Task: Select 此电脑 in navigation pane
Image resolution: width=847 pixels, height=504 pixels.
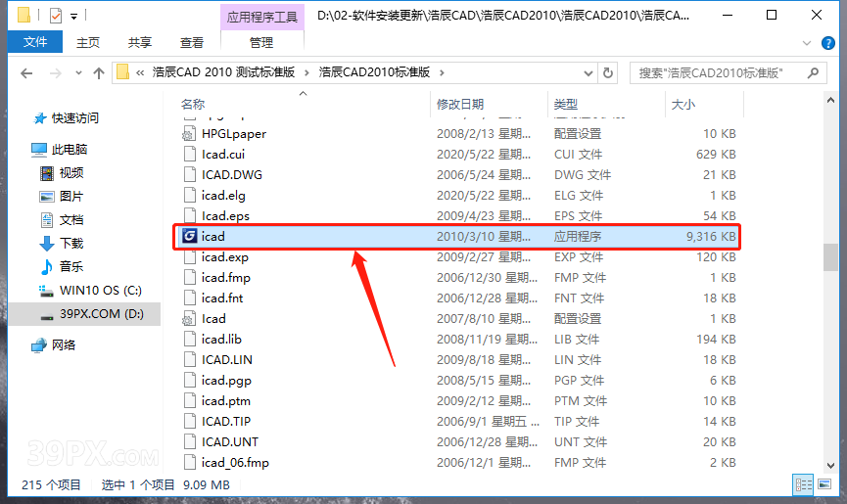Action: pyautogui.click(x=70, y=150)
